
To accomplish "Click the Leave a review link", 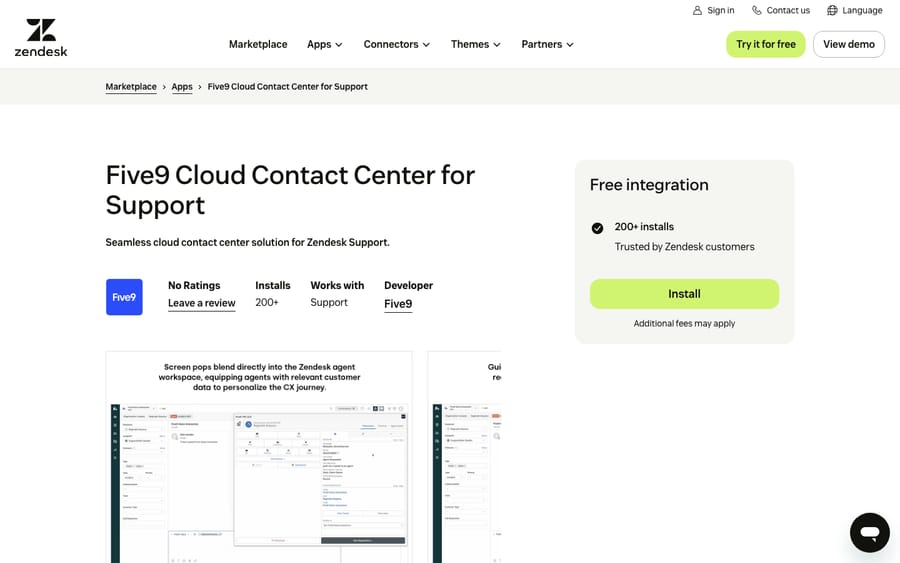I will [x=201, y=303].
